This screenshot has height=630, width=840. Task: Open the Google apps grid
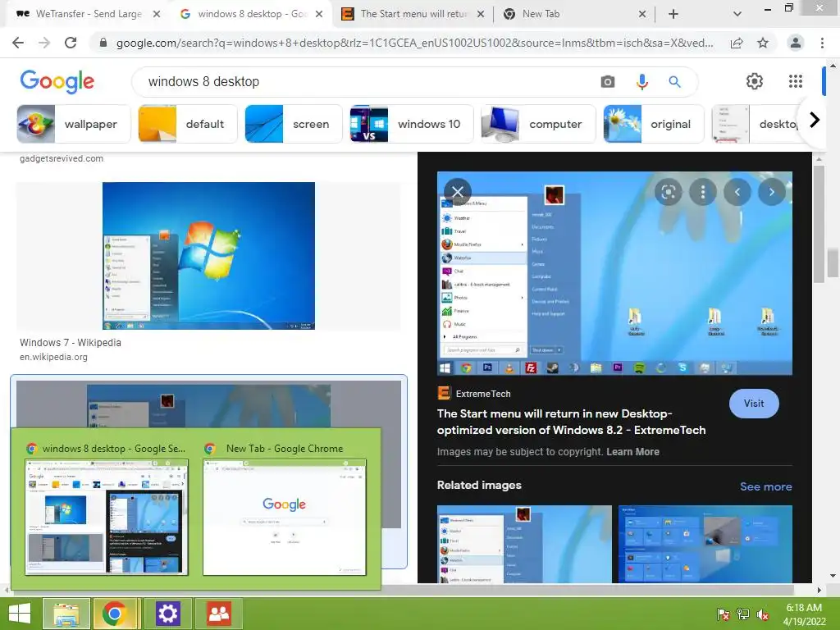click(796, 81)
